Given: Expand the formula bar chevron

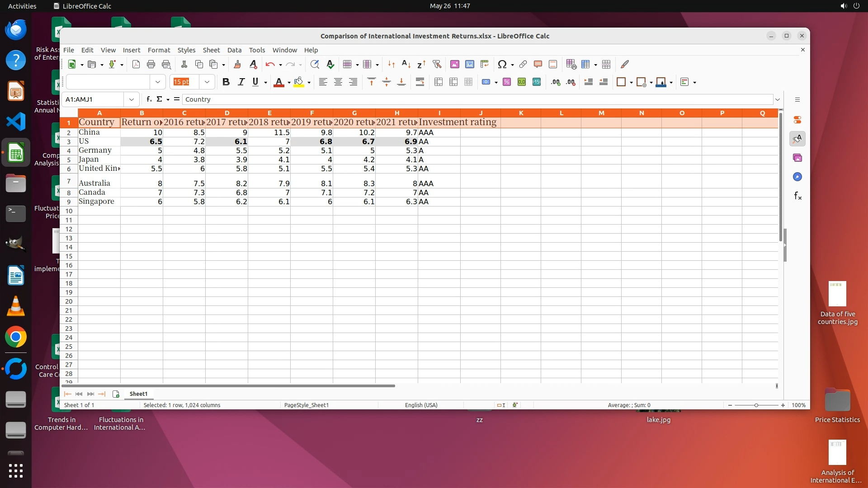Looking at the screenshot, I should click(x=778, y=99).
